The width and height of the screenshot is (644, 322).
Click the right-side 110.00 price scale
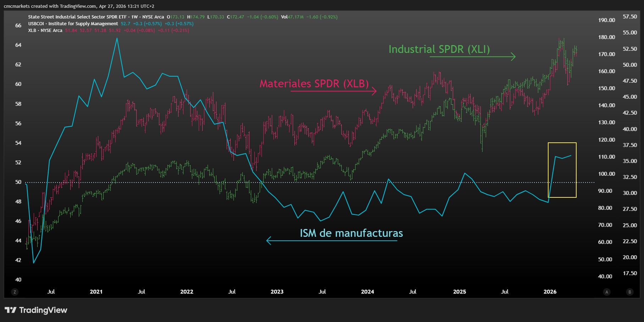(607, 157)
